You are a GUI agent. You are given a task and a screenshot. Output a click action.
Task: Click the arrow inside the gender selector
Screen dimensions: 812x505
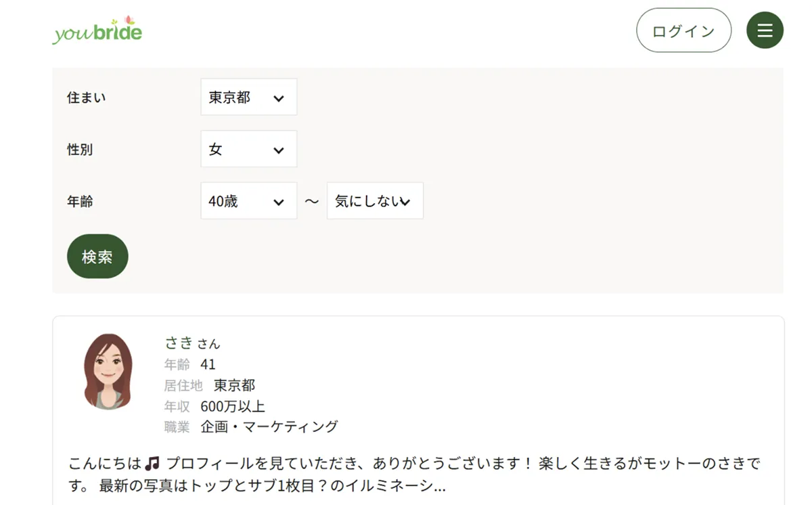coord(279,150)
